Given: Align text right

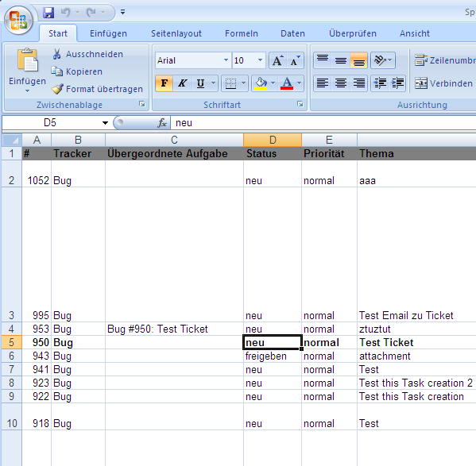Looking at the screenshot, I should 359,83.
